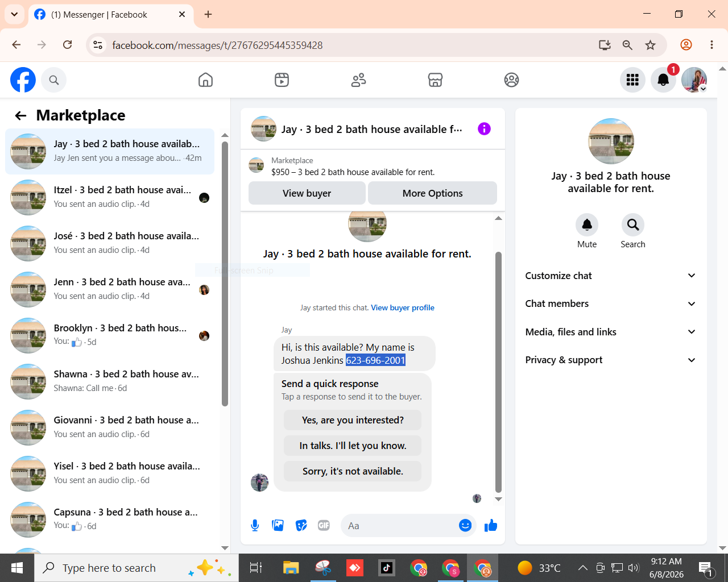Open the emoji picker smiley icon

[465, 526]
